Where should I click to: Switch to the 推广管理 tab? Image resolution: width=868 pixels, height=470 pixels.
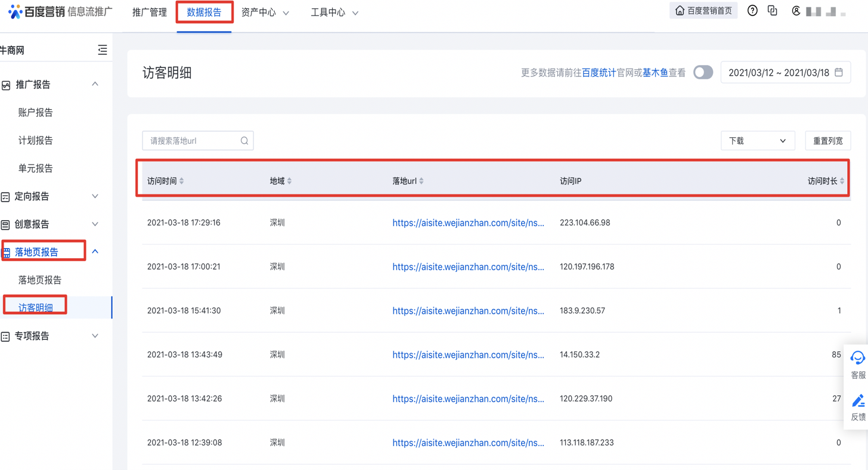[149, 13]
